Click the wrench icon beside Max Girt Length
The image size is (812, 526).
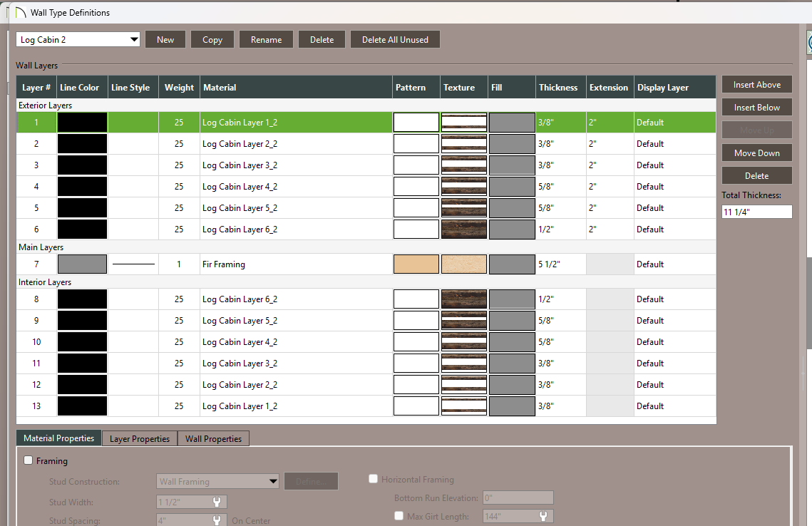coord(543,517)
